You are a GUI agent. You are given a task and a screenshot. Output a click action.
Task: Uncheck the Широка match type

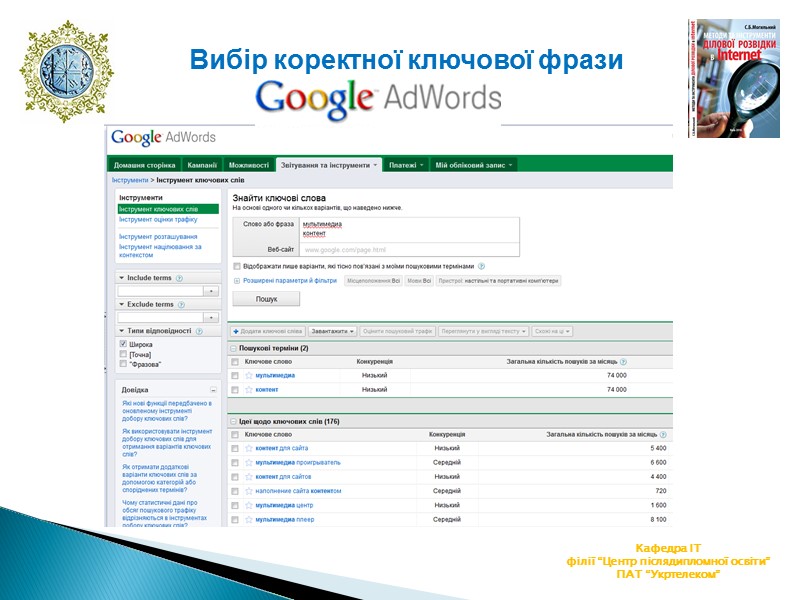coord(123,344)
